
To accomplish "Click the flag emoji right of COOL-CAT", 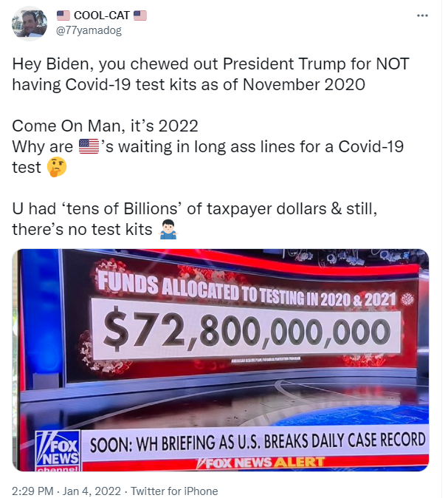I will (140, 16).
